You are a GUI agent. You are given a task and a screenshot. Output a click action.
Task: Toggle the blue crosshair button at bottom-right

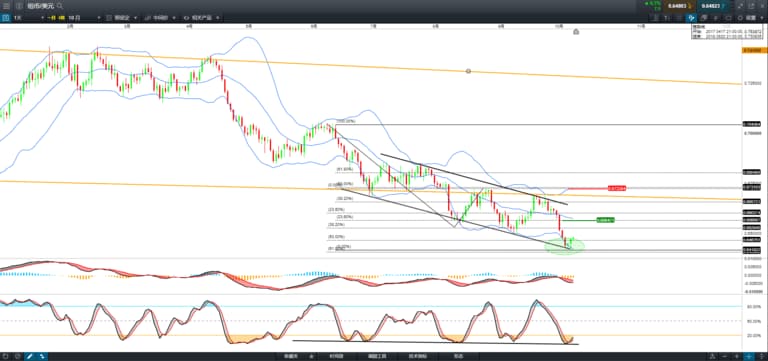[x=749, y=356]
